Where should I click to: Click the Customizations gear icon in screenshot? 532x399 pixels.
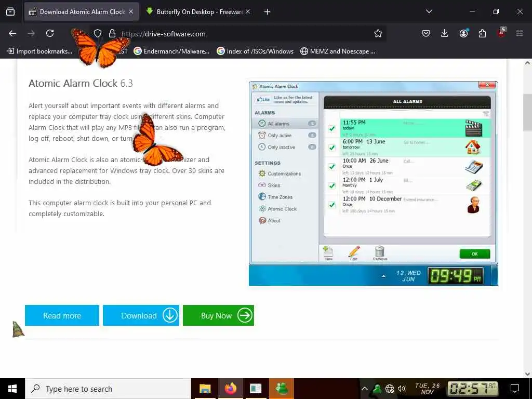(262, 174)
